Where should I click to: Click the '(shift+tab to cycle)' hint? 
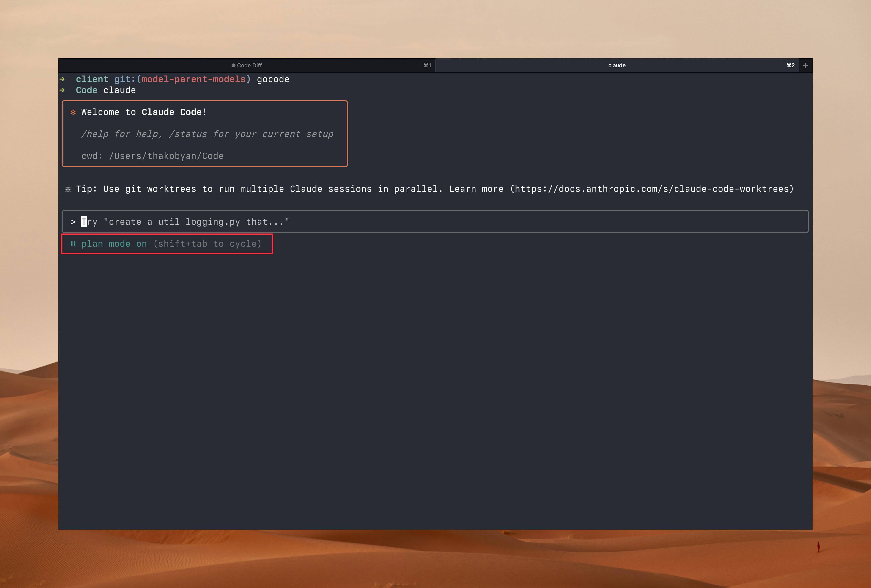coord(207,244)
